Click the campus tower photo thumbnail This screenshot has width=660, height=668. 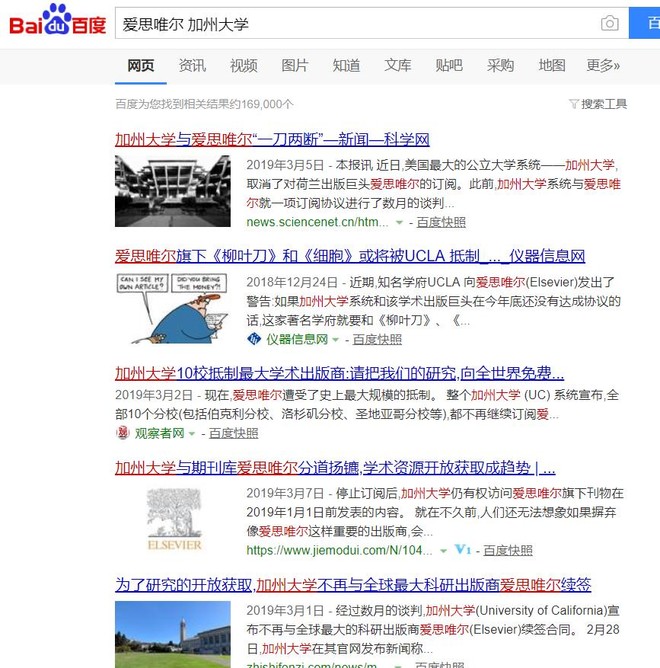point(173,634)
